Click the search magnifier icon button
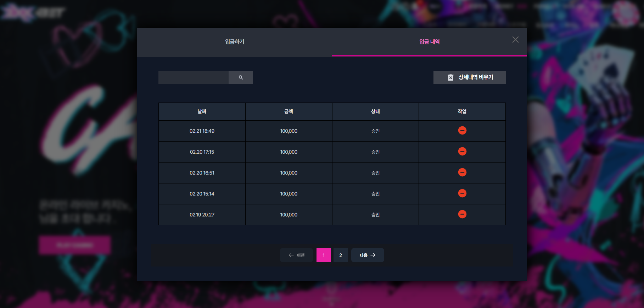The height and width of the screenshot is (308, 644). [x=241, y=77]
